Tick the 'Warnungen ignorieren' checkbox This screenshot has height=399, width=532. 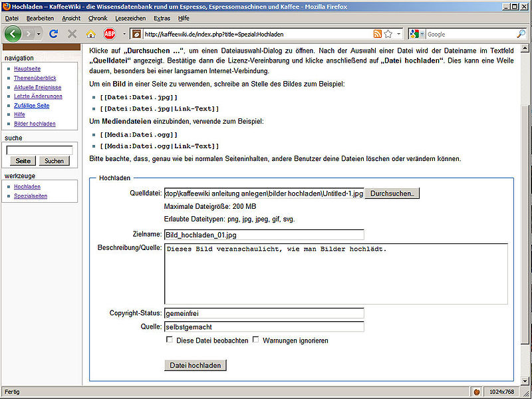tap(256, 340)
